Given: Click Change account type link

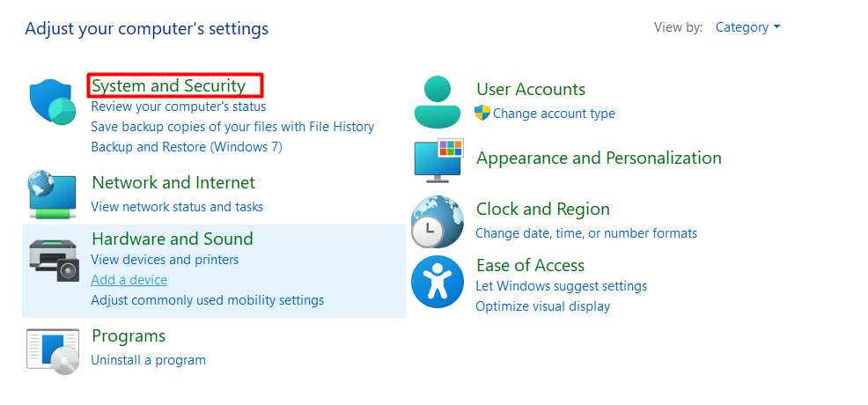Looking at the screenshot, I should [x=554, y=114].
